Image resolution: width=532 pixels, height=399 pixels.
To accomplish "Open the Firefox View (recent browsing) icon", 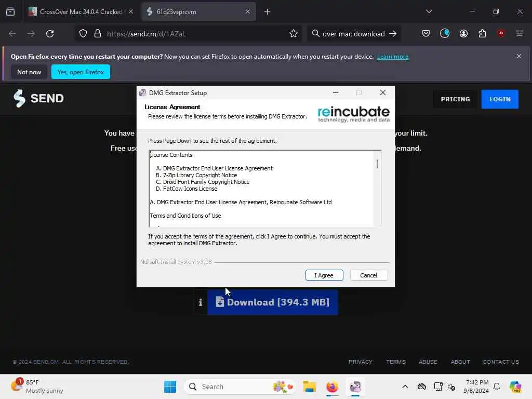I will [x=10, y=11].
